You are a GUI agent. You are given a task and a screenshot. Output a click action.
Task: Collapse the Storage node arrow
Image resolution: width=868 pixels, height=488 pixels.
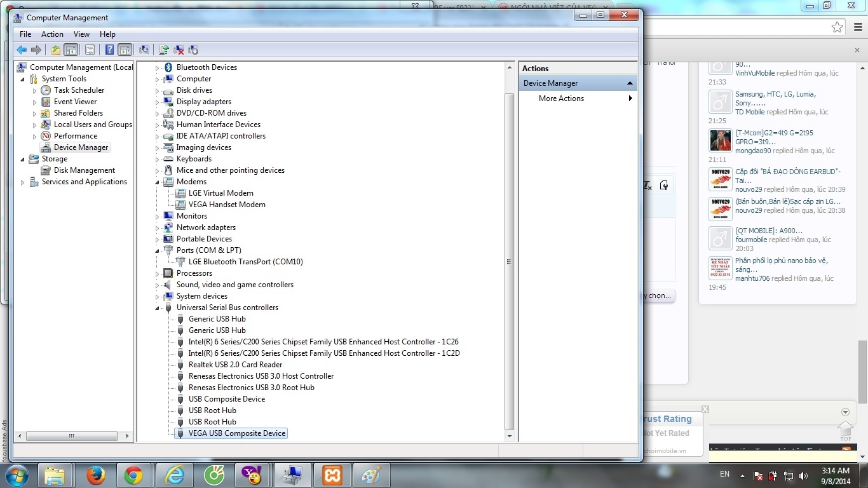point(23,159)
